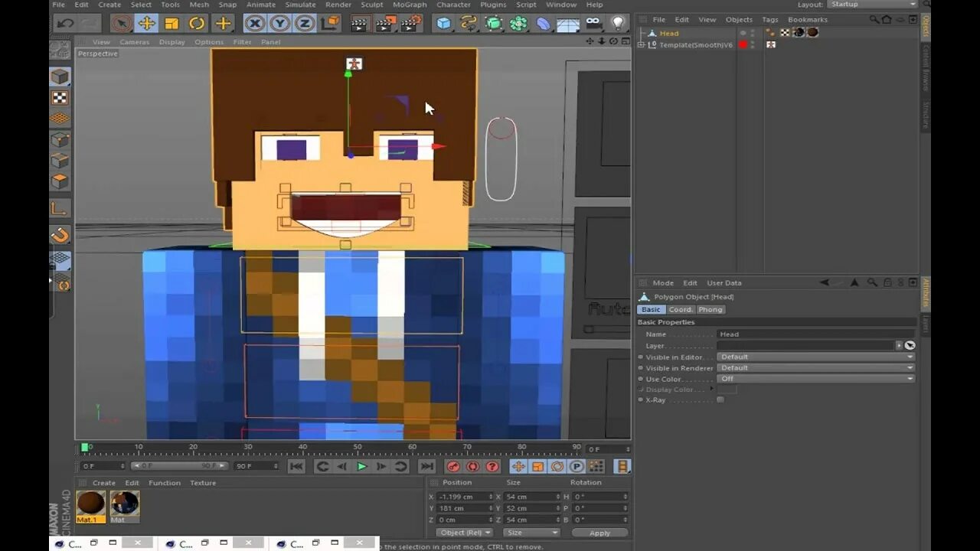The width and height of the screenshot is (980, 551).
Task: Open Render Settings gear clapperboard
Action: (411, 24)
